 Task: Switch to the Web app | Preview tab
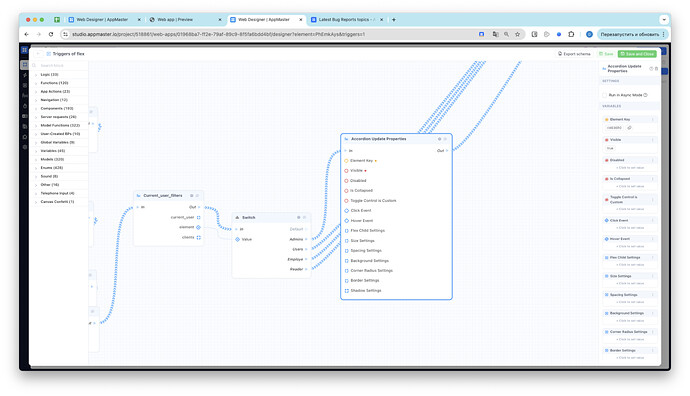coord(184,20)
